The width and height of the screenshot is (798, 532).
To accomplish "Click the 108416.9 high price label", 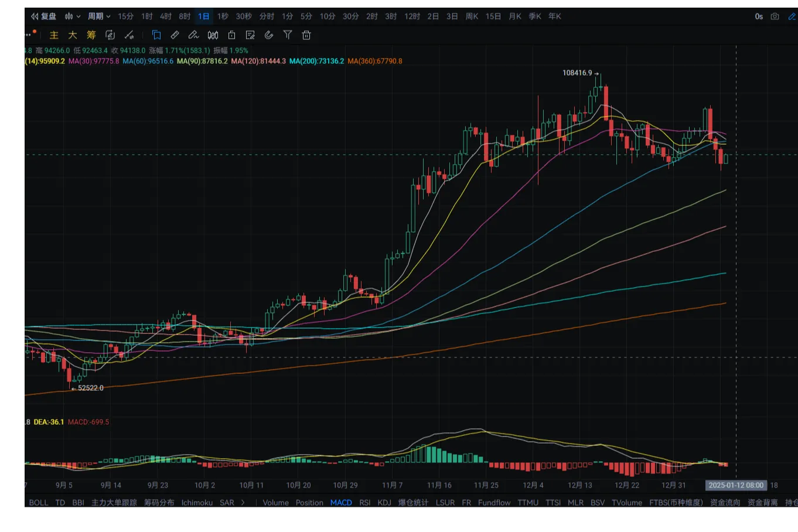I will tap(577, 73).
